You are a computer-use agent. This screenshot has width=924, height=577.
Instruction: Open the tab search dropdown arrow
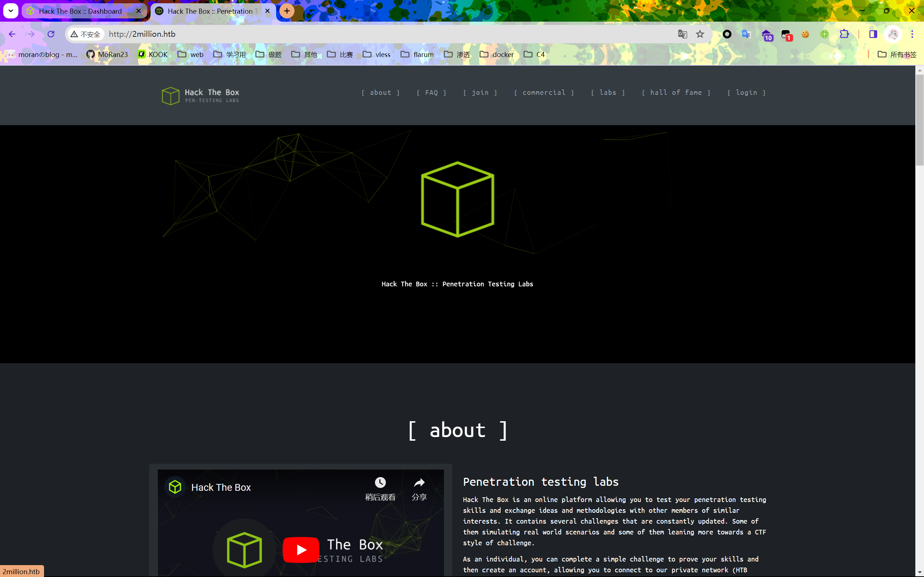[11, 11]
